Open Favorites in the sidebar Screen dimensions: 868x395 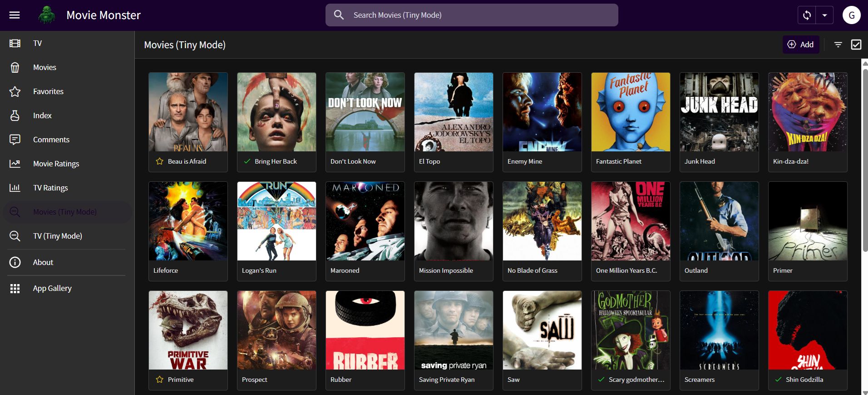(x=66, y=91)
